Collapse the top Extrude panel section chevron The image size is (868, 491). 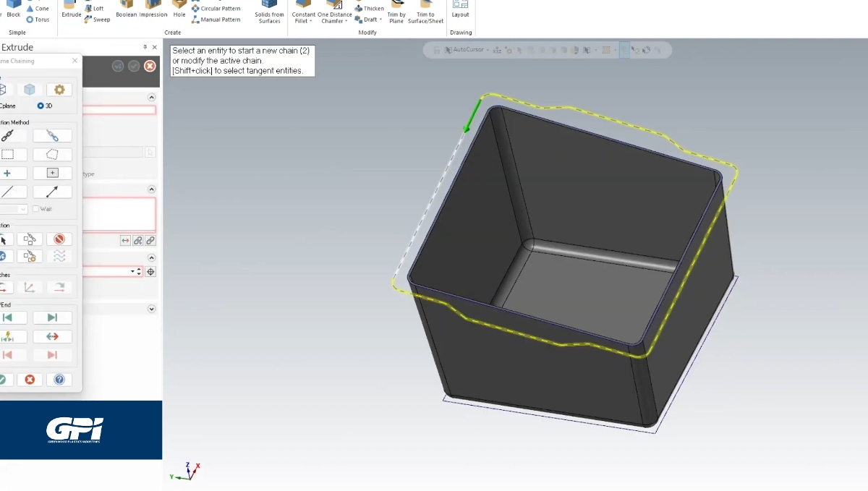click(151, 97)
